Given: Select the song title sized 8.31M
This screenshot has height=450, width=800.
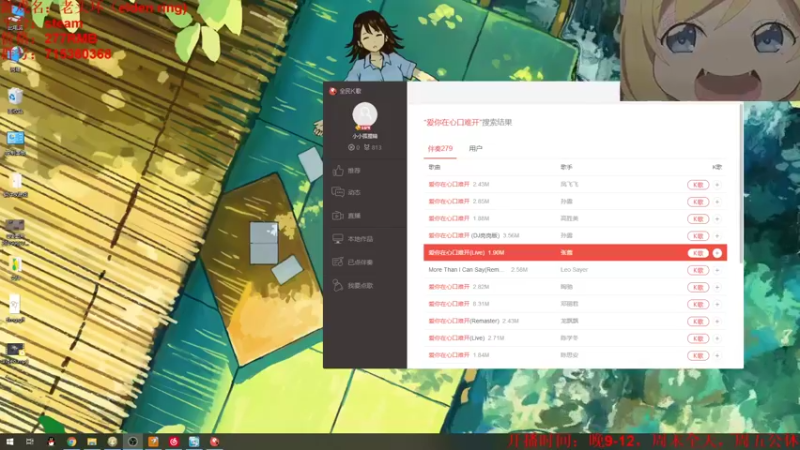Looking at the screenshot, I should [x=449, y=304].
